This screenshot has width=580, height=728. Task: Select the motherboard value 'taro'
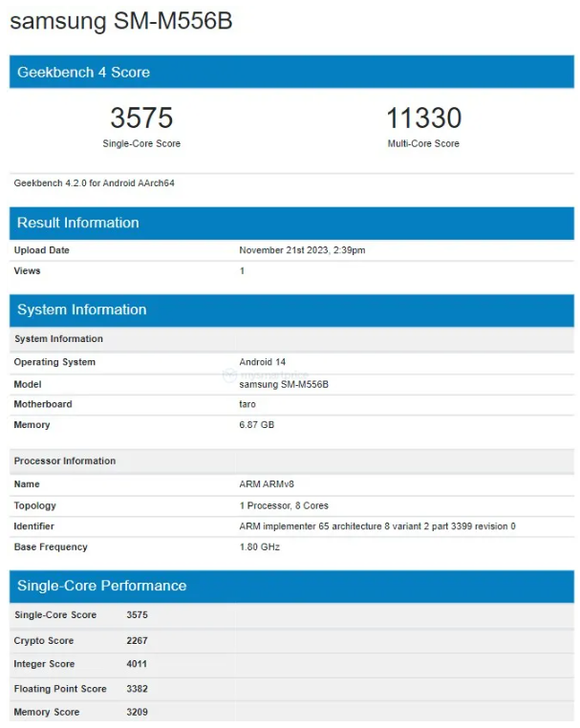[247, 404]
